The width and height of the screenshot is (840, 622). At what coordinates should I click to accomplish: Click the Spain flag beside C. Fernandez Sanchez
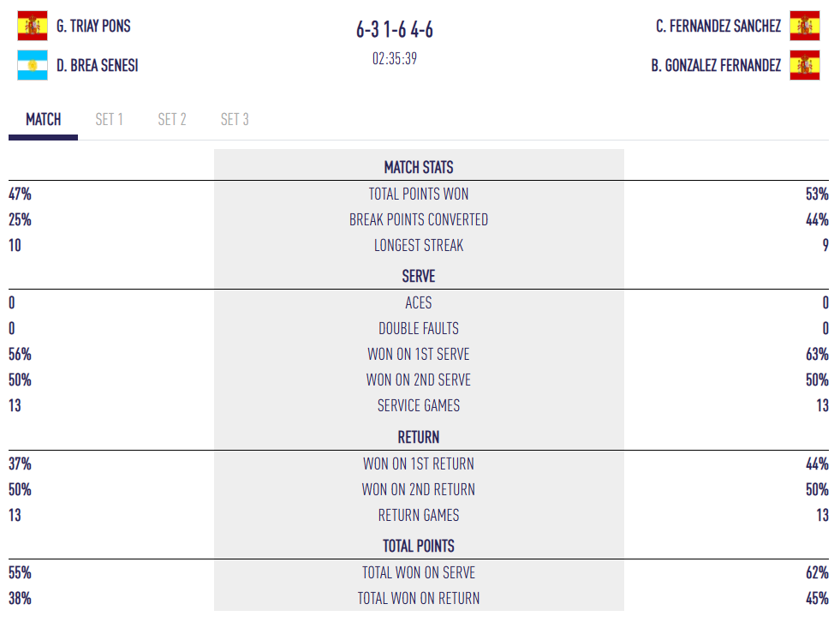pyautogui.click(x=805, y=27)
